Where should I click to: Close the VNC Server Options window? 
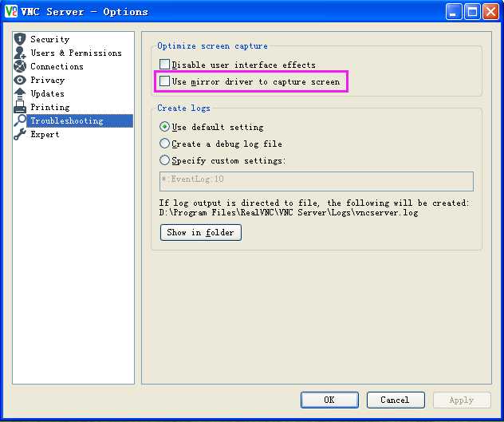[x=490, y=12]
